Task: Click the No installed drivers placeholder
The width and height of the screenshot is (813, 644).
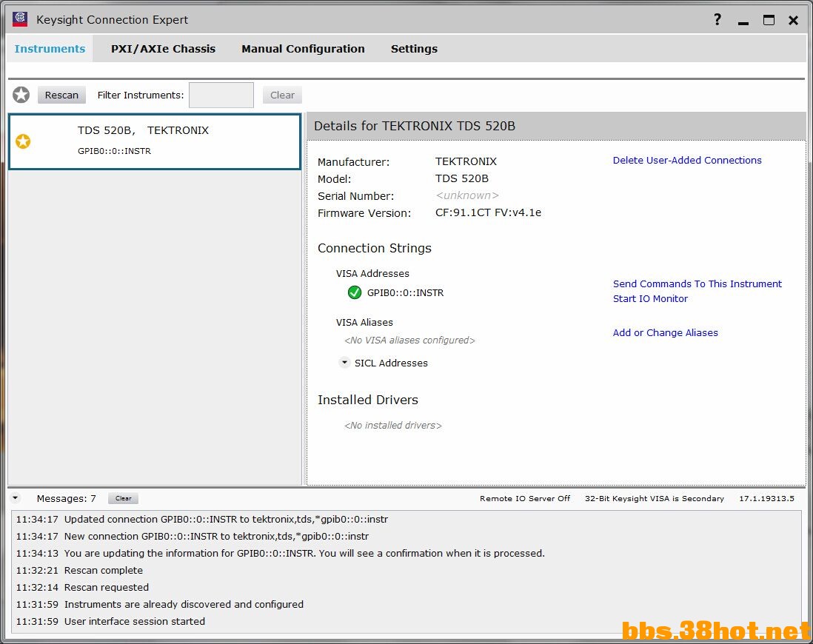Action: point(393,425)
